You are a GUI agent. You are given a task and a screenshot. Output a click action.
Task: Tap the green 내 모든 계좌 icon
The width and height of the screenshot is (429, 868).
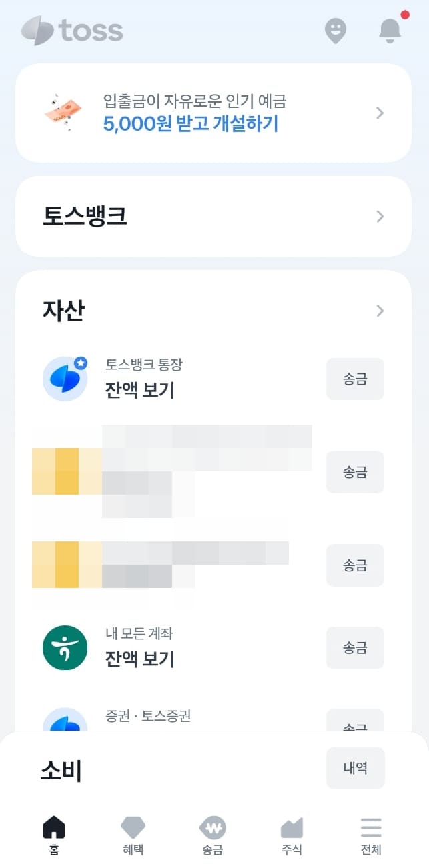point(65,647)
